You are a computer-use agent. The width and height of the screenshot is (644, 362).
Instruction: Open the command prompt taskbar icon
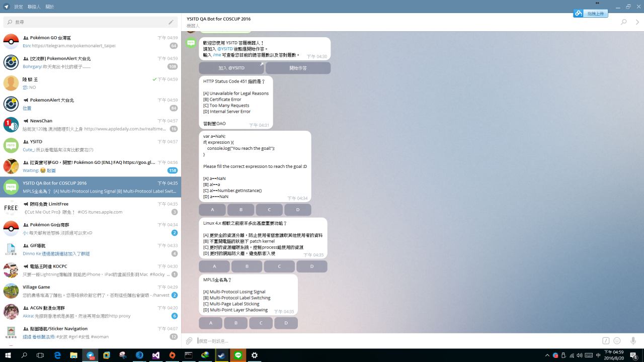point(189,355)
